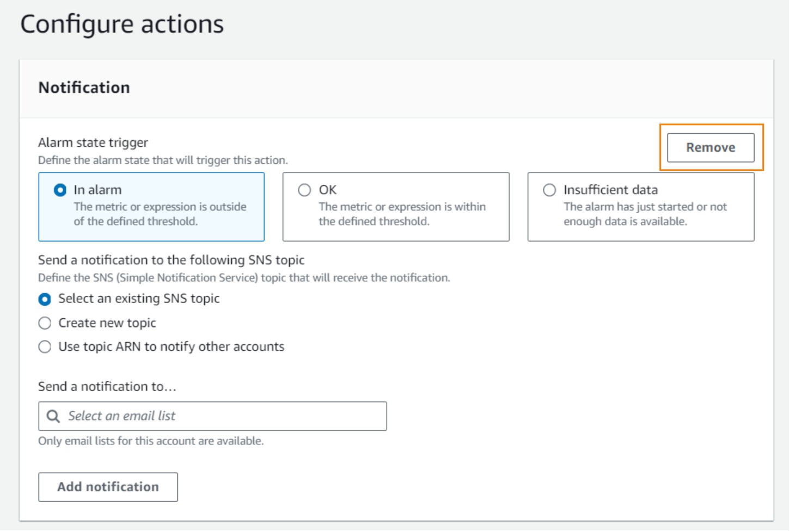The image size is (790, 532).
Task: Click the OK description about within threshold
Action: 402,214
